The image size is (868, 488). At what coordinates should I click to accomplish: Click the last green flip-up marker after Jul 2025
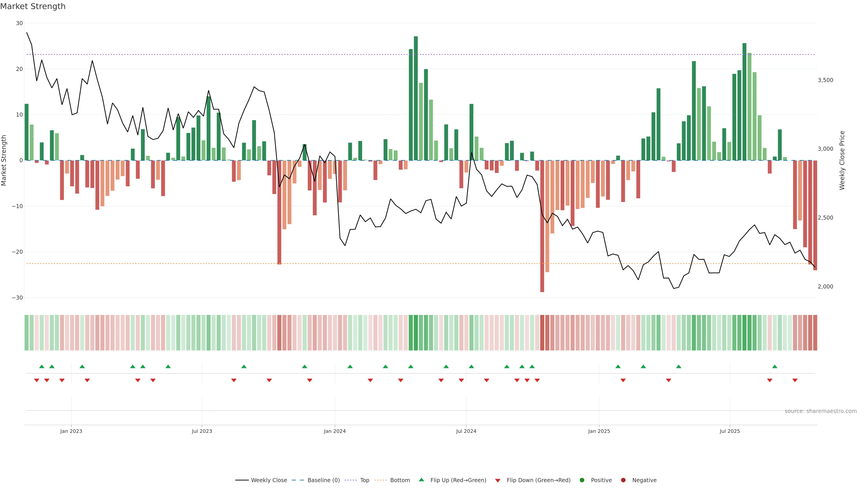[775, 366]
